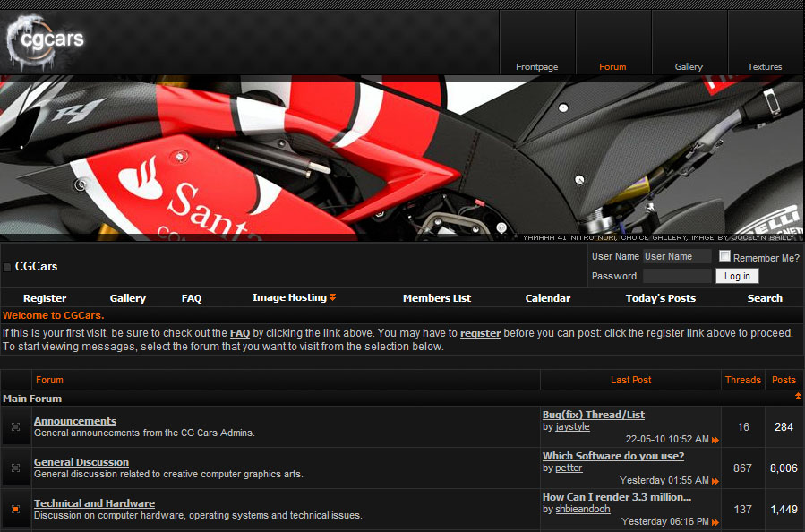Open the Which Software do you use? thread
805x532 pixels.
point(613,456)
